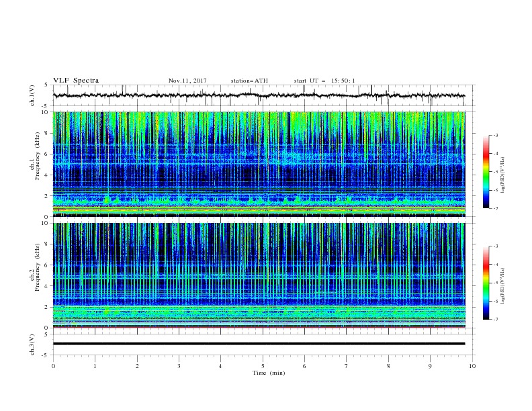
Task: Click the ch.1 waveform trace
Action: (x=259, y=95)
